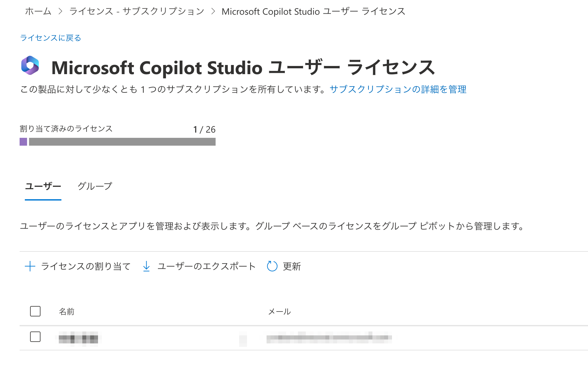Click the circular refresh icon
The image size is (588, 371).
click(272, 266)
